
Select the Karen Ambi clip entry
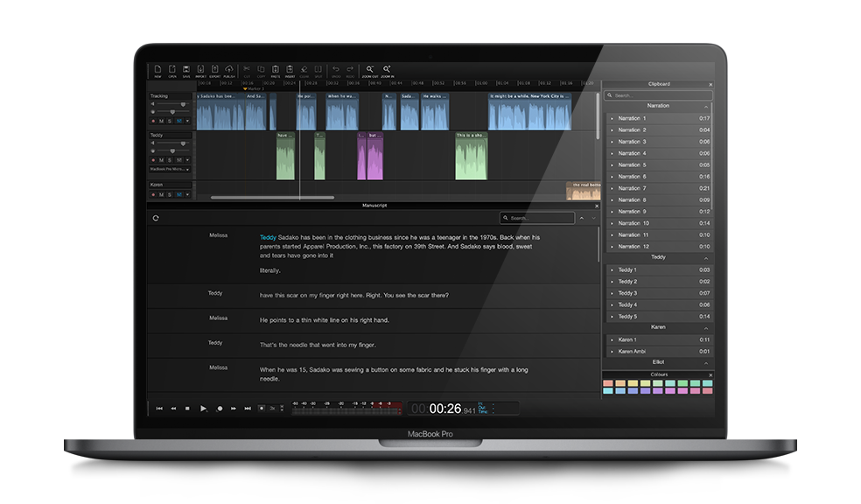click(x=632, y=351)
